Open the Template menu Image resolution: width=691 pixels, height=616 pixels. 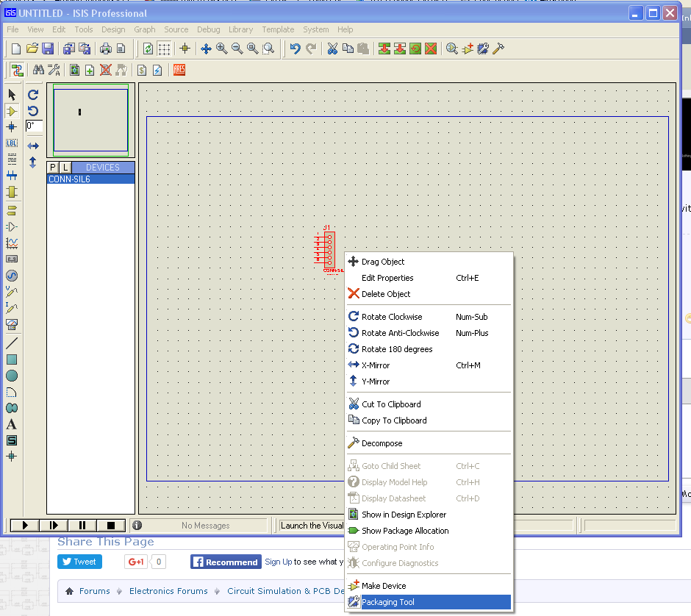tap(278, 29)
